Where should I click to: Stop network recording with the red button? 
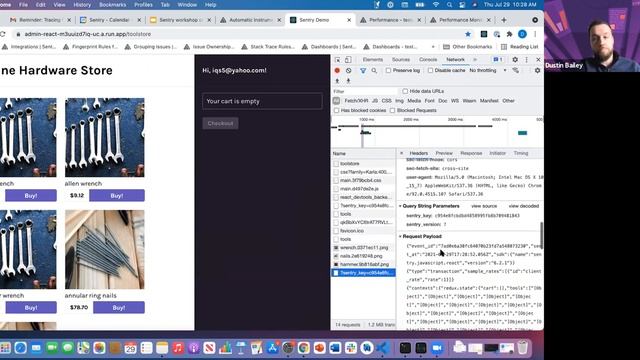tap(337, 71)
